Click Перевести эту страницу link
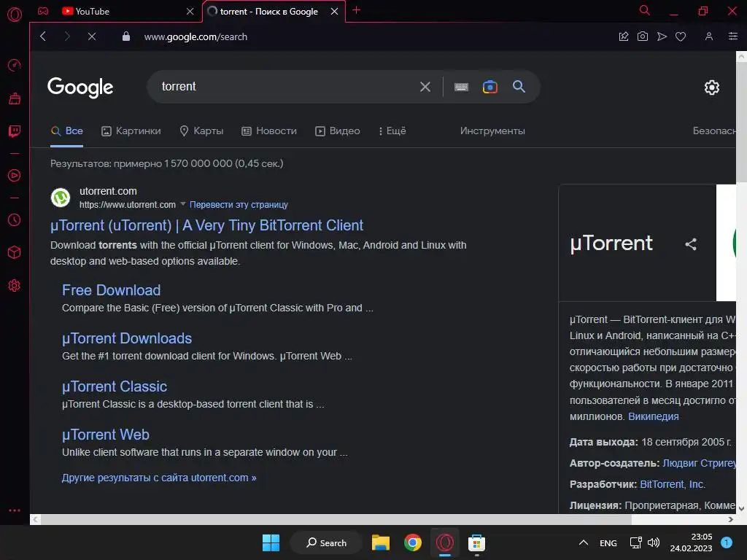This screenshot has height=560, width=747. pos(239,204)
